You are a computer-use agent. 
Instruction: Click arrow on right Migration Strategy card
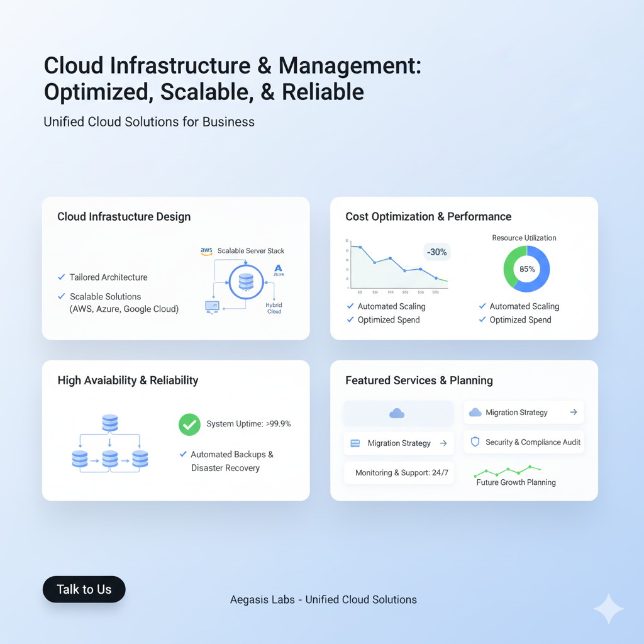573,413
